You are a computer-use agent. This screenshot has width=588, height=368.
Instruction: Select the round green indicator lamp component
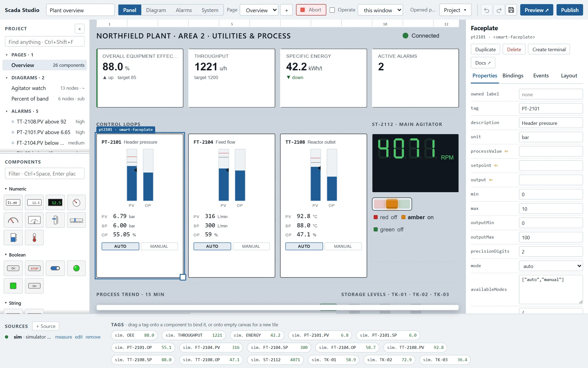[76, 269]
